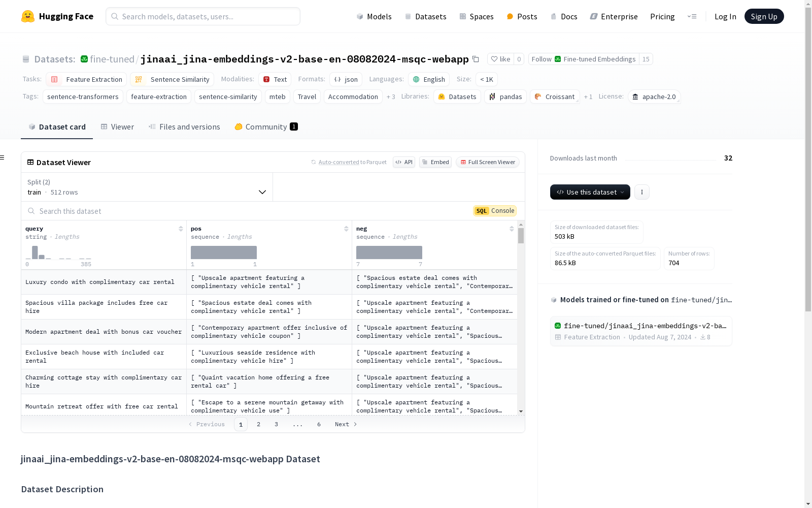Click the Accommodation tag
812x508 pixels.
tap(353, 97)
